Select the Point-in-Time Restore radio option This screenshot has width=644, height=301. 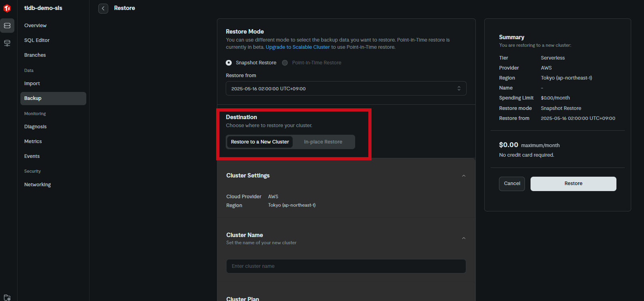pos(285,63)
